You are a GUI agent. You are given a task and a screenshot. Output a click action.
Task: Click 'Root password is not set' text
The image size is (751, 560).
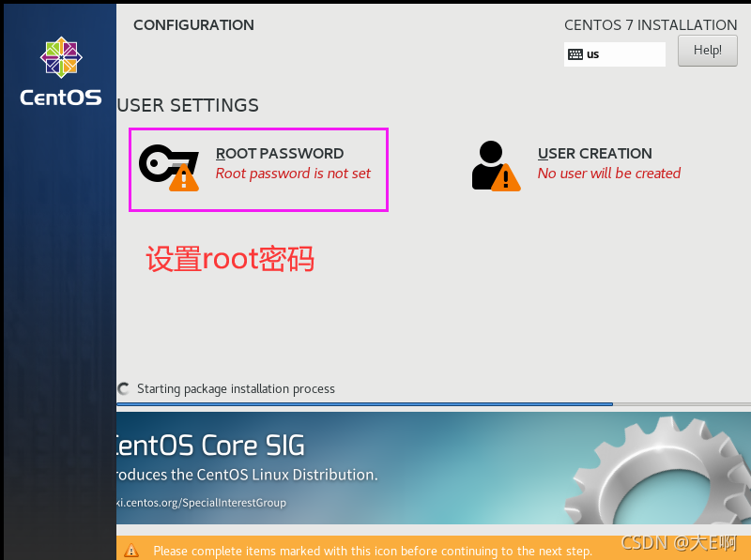pyautogui.click(x=293, y=174)
